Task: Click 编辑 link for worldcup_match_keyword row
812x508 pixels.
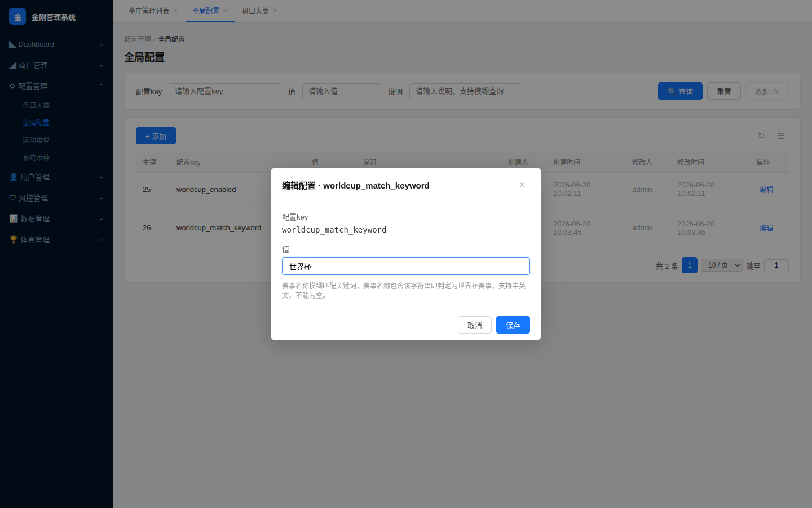Action: [x=766, y=228]
